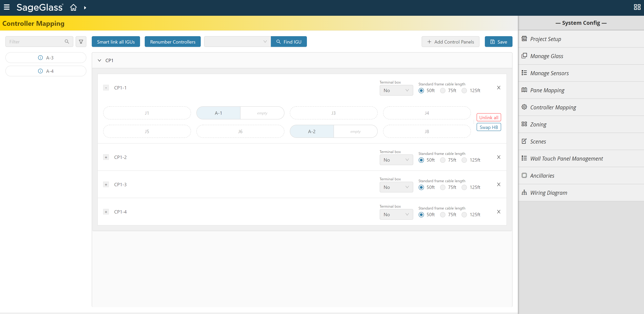Click the Scenes edit icon

click(524, 141)
